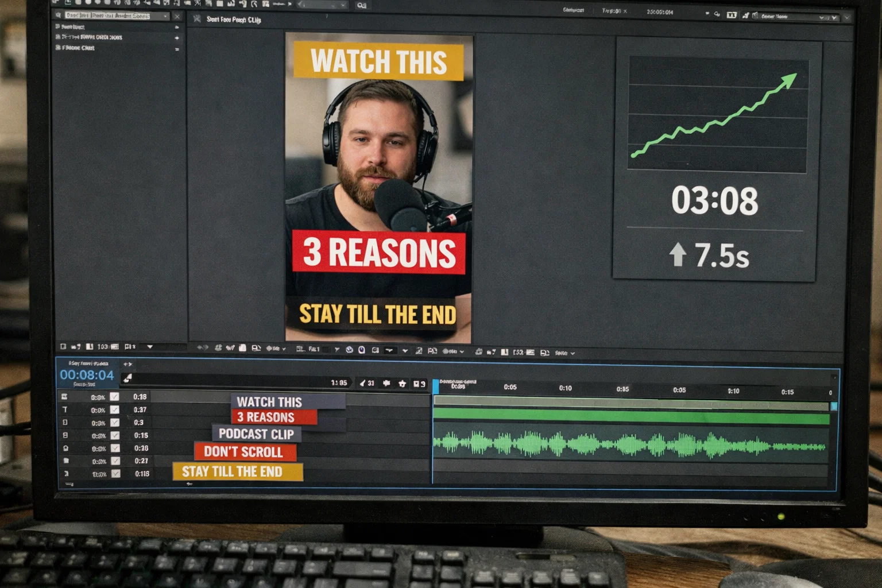Image resolution: width=882 pixels, height=588 pixels.
Task: Open the dropdown beside the project search field
Action: pyautogui.click(x=165, y=16)
